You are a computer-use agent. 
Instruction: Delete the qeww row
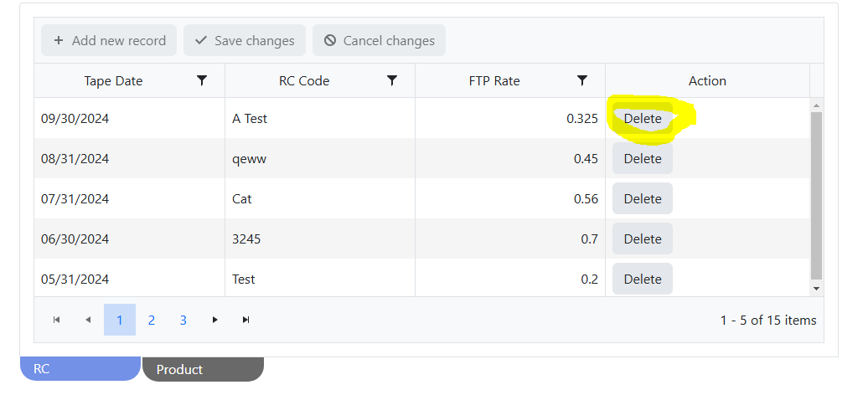tap(643, 159)
